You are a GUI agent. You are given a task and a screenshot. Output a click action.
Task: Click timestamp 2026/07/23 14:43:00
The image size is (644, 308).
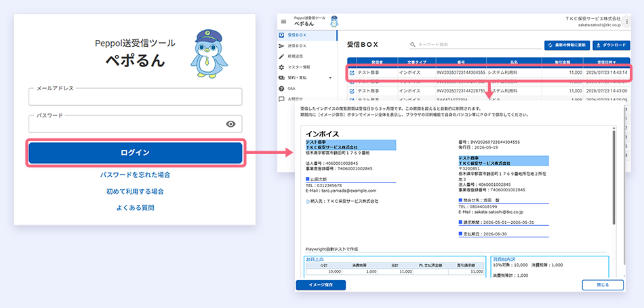(x=606, y=91)
